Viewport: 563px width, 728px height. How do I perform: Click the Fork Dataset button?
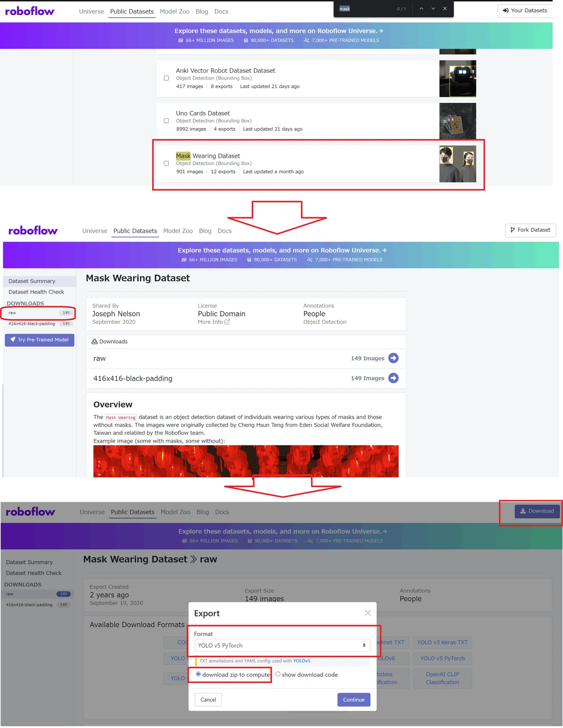pos(531,230)
